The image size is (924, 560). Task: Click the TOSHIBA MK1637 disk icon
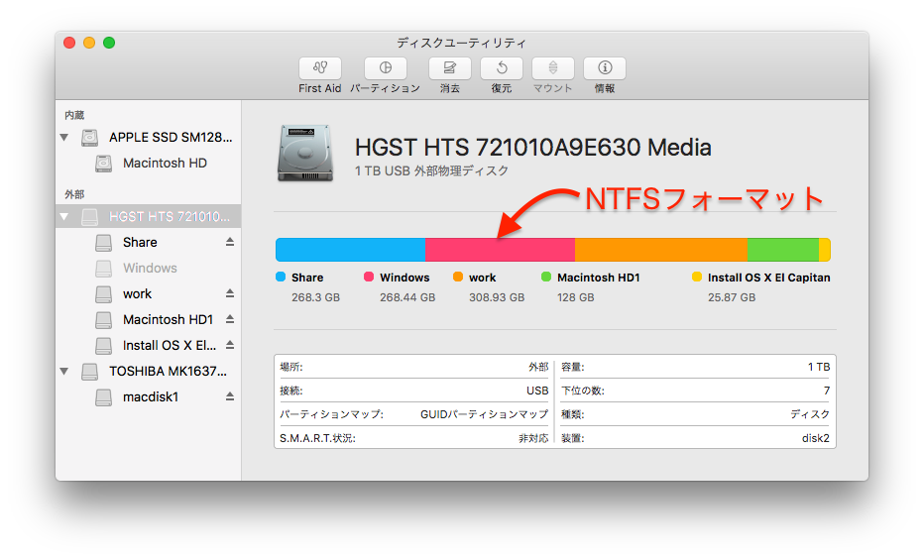[89, 372]
